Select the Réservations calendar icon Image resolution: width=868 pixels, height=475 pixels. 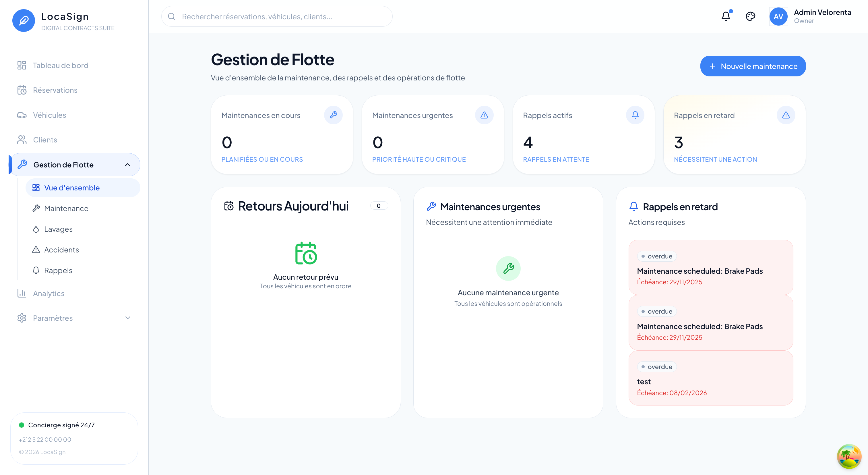22,90
